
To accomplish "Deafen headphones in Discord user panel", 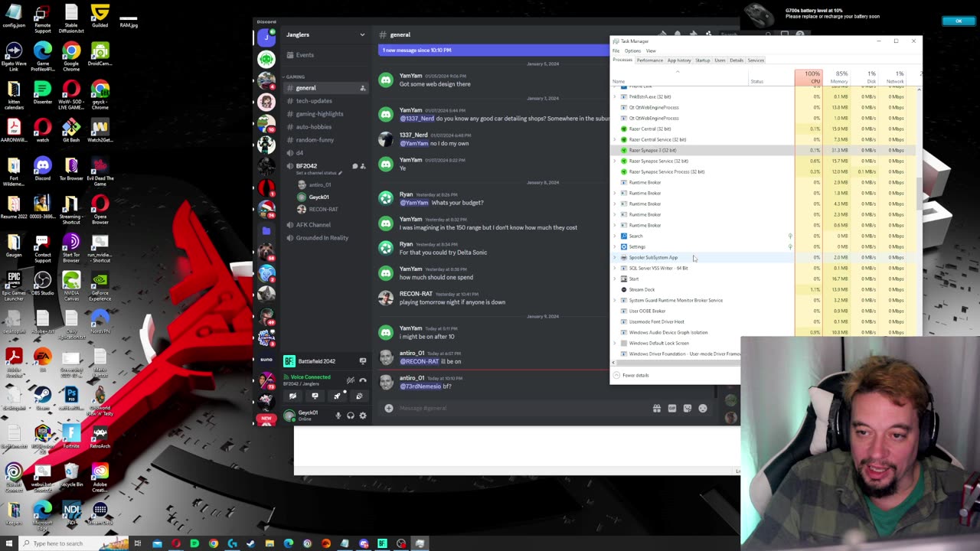I will [x=351, y=416].
